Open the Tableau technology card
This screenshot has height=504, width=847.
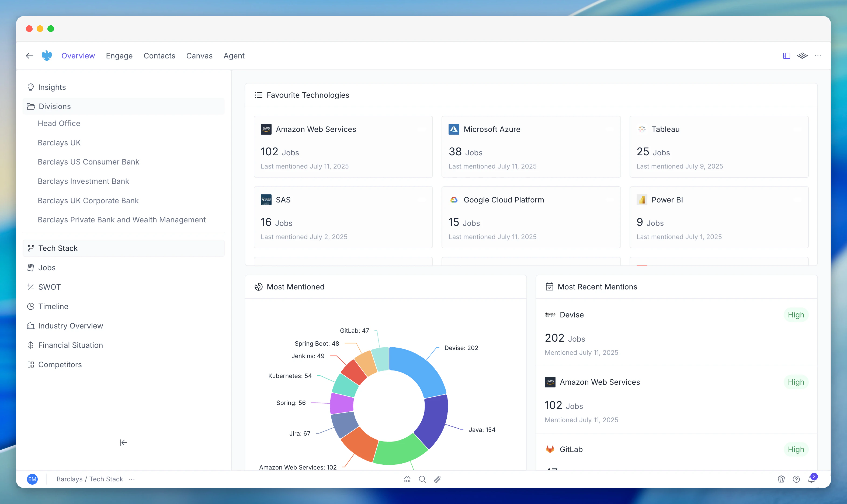pos(719,147)
